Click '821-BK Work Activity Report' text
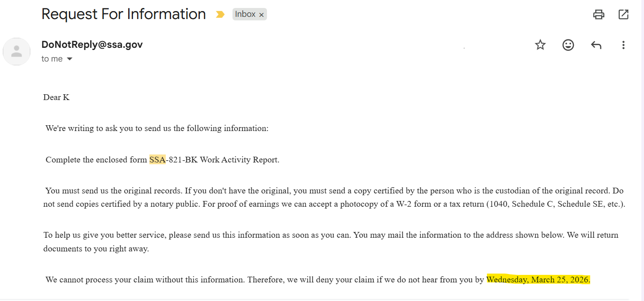The height and width of the screenshot is (301, 644). [x=224, y=160]
